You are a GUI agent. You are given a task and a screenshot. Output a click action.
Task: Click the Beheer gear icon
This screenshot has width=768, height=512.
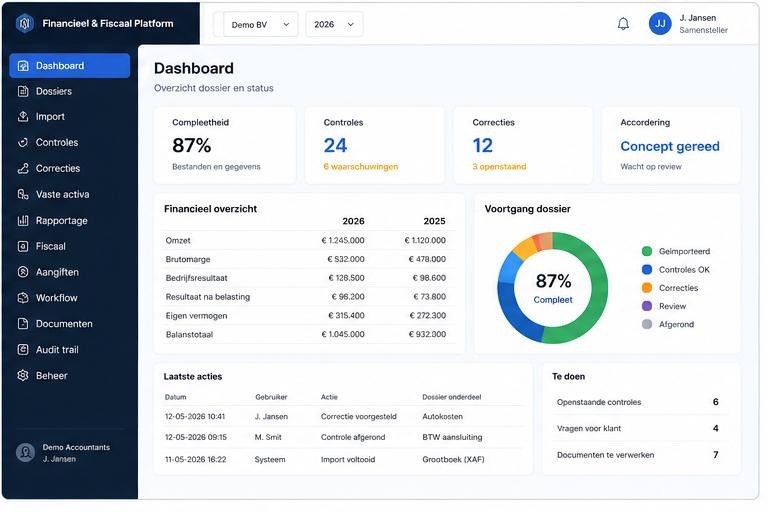(x=23, y=376)
